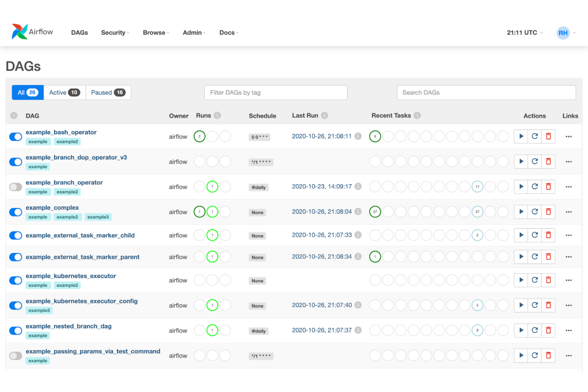Focus the Search DAGs field
Image resolution: width=588 pixels, height=392 pixels.
pyautogui.click(x=486, y=93)
